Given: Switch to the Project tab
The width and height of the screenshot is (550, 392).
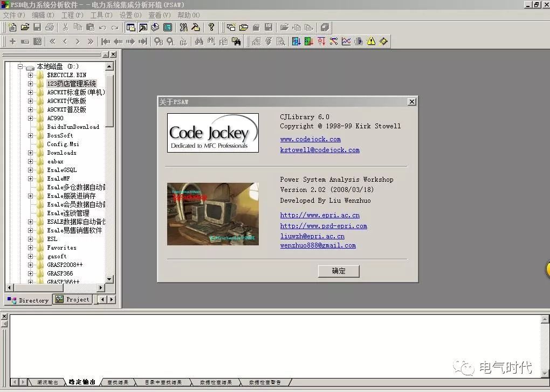Looking at the screenshot, I should point(73,300).
